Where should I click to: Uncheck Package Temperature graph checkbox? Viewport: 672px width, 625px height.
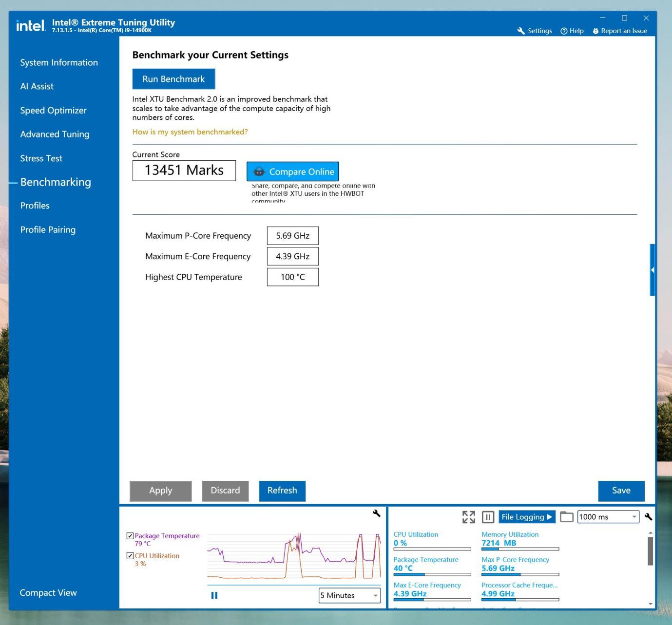130,536
